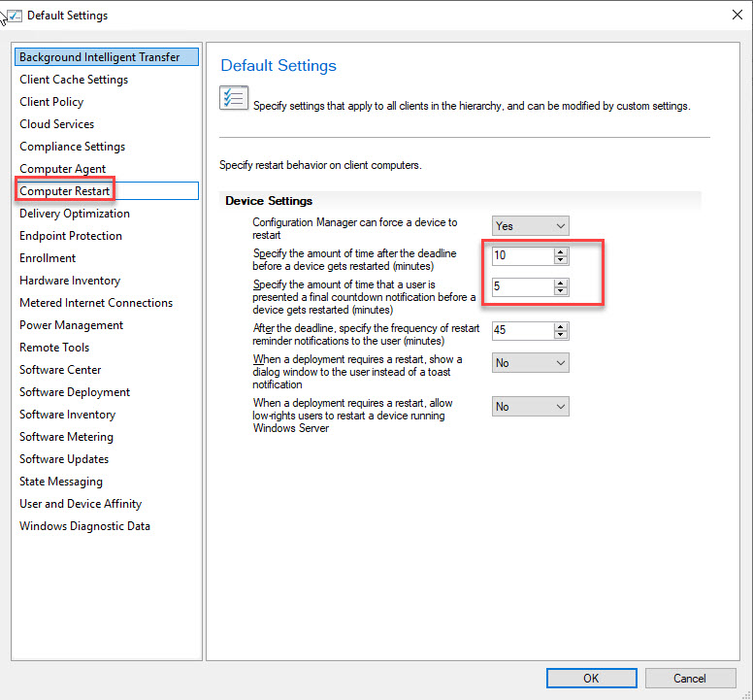Screen dimensions: 753x700
Task: Switch to the Remote Tools category
Action: 54,348
